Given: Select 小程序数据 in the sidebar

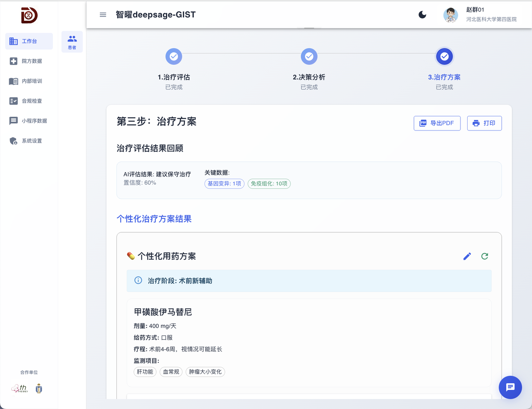Looking at the screenshot, I should tap(29, 121).
